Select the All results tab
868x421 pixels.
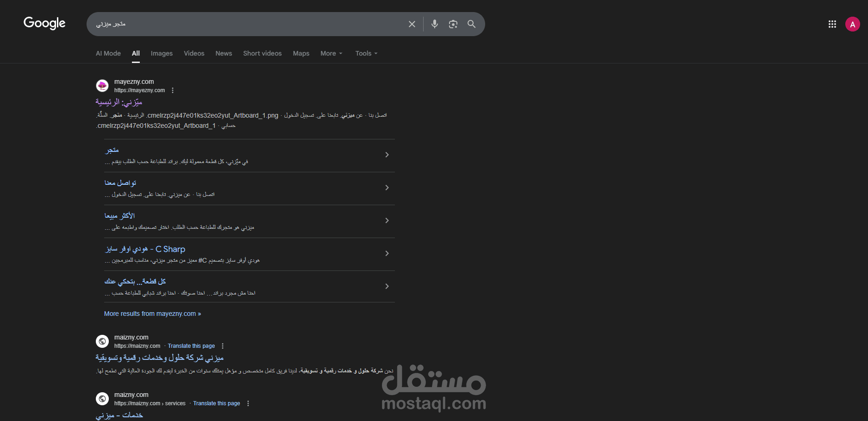(136, 53)
